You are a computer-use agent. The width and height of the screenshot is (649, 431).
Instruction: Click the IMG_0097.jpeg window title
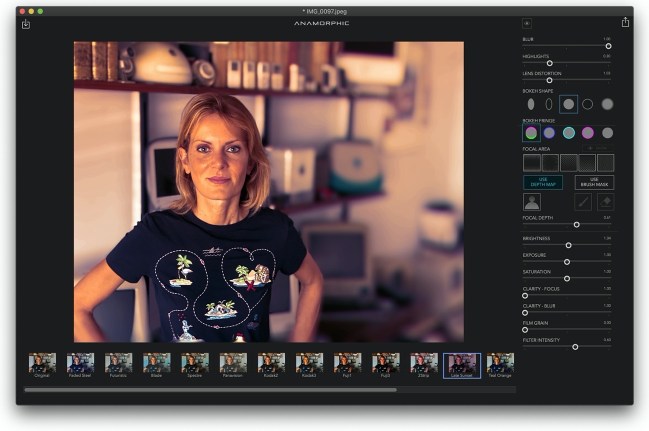(x=324, y=11)
